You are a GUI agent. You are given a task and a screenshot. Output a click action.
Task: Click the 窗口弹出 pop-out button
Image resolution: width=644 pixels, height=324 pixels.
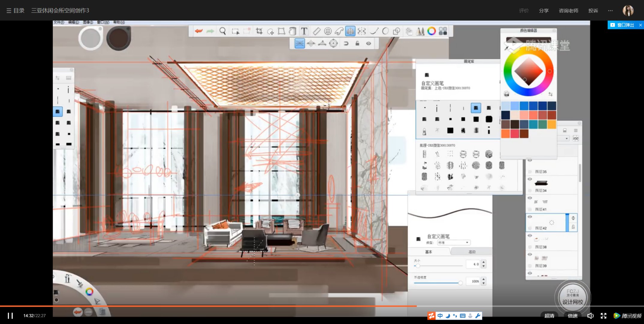tap(623, 25)
